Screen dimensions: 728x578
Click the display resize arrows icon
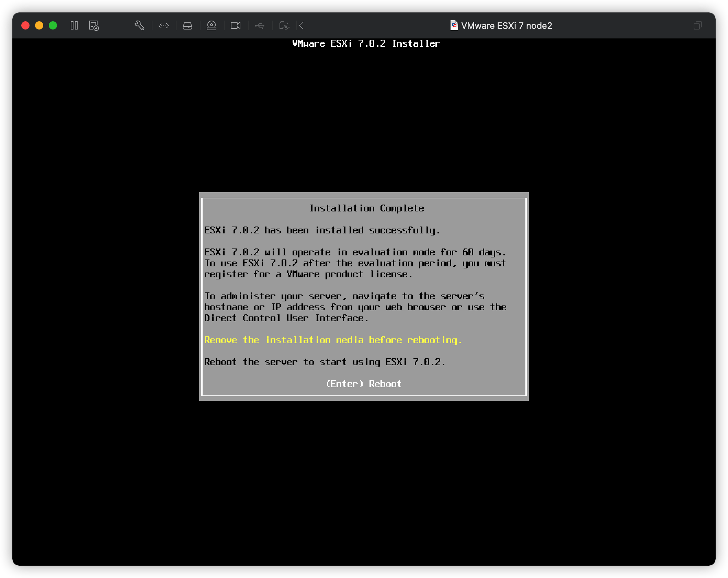pyautogui.click(x=164, y=25)
